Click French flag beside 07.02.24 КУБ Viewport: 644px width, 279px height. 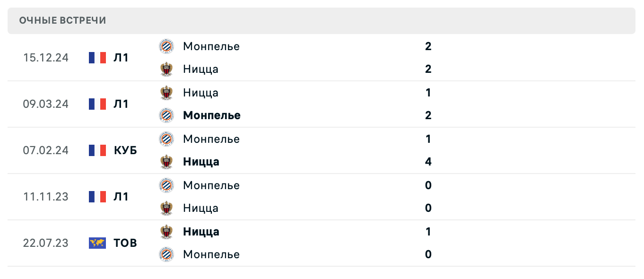point(97,150)
